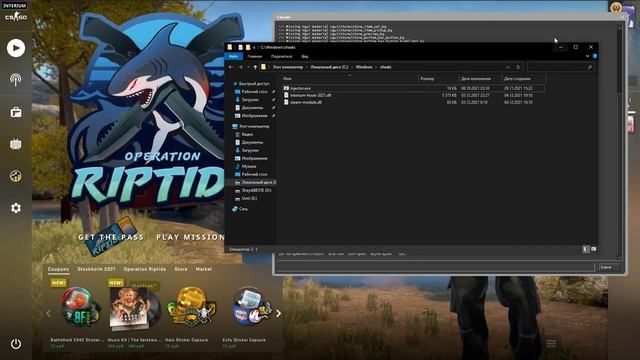Switch Explorer to details view layout
The width and height of the screenshot is (640, 360).
click(x=586, y=249)
